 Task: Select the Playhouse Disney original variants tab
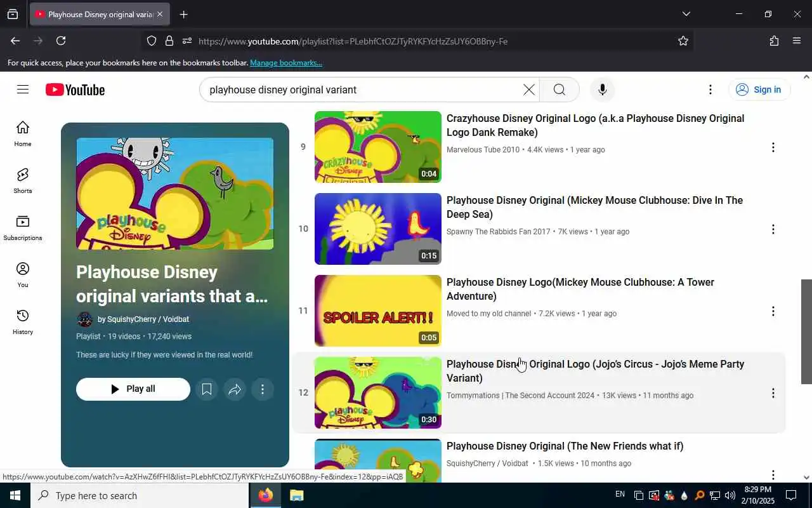point(100,14)
